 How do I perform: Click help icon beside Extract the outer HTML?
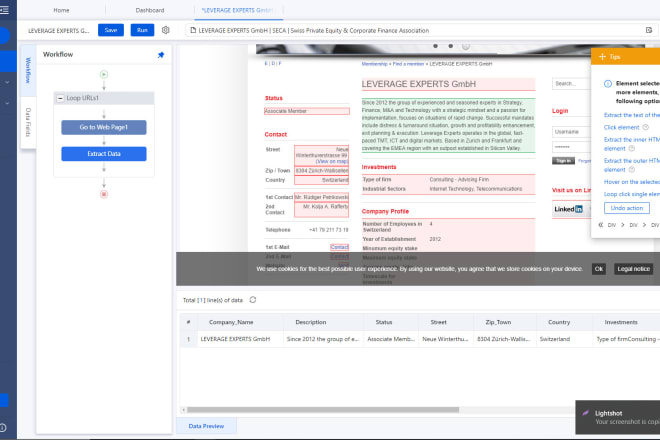tap(631, 170)
